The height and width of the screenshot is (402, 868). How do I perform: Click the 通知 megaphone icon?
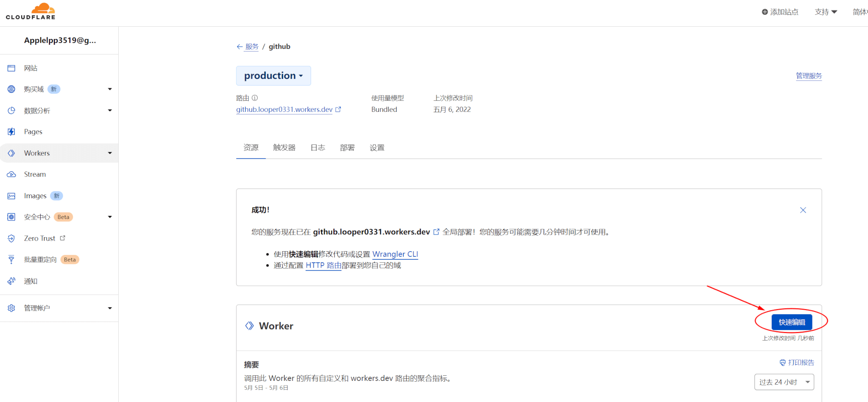11,281
